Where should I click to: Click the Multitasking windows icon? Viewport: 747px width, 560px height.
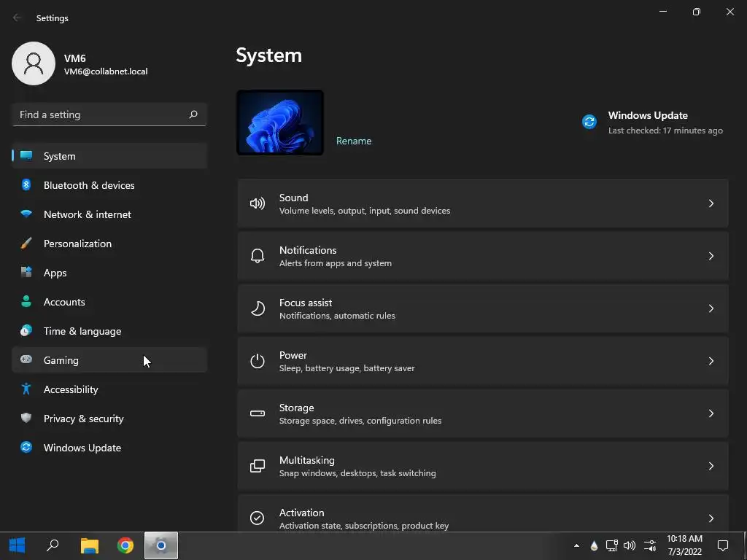[258, 466]
